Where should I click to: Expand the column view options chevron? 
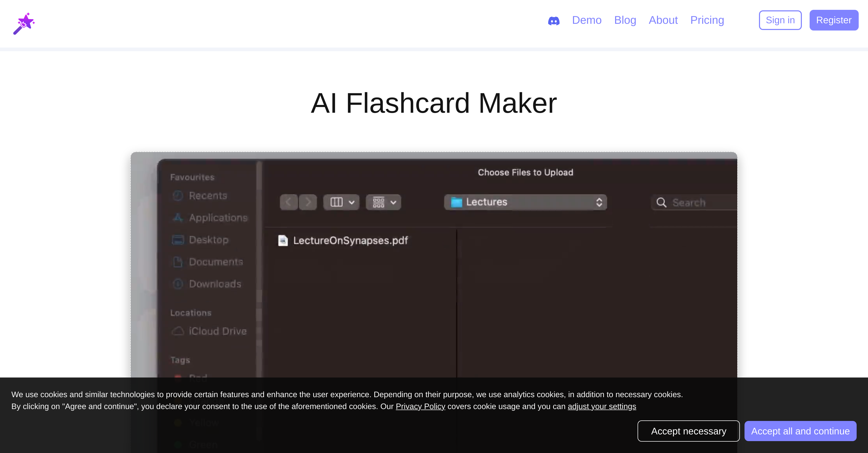click(x=352, y=202)
